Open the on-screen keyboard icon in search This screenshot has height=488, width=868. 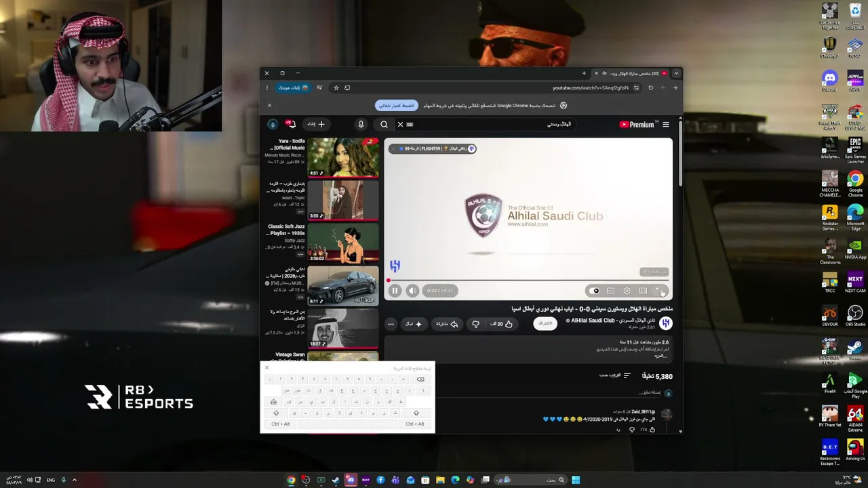click(x=410, y=125)
